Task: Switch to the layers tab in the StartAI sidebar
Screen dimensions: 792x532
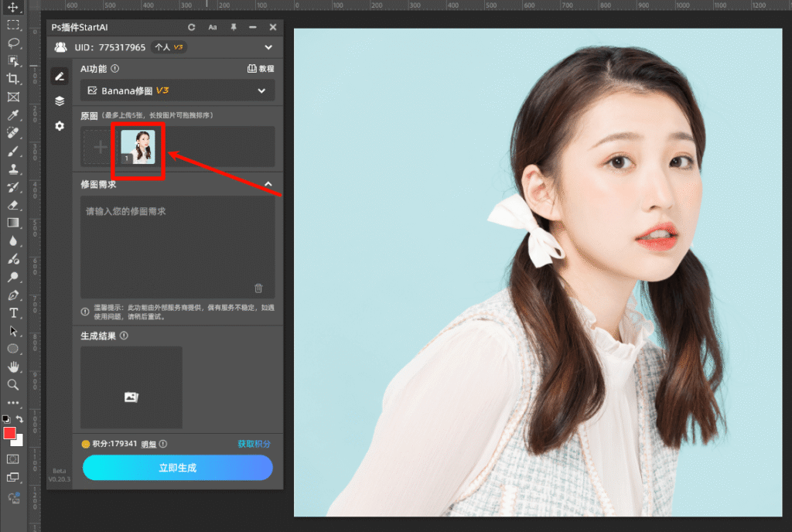Action: click(x=60, y=101)
